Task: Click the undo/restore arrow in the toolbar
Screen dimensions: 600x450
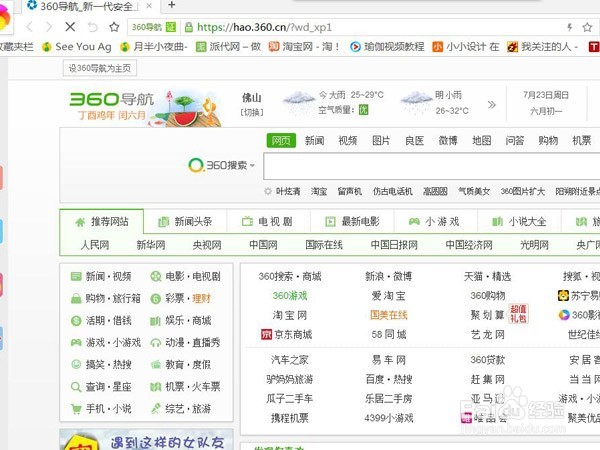Action: 92,27
